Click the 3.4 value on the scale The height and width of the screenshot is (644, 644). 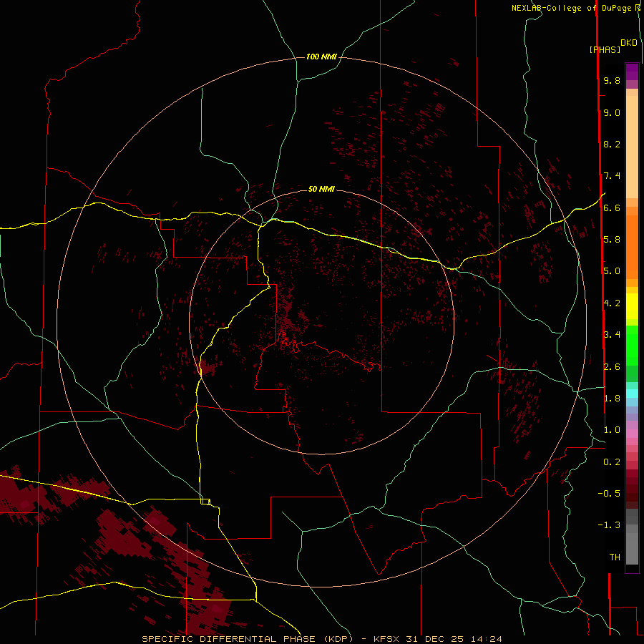(612, 334)
